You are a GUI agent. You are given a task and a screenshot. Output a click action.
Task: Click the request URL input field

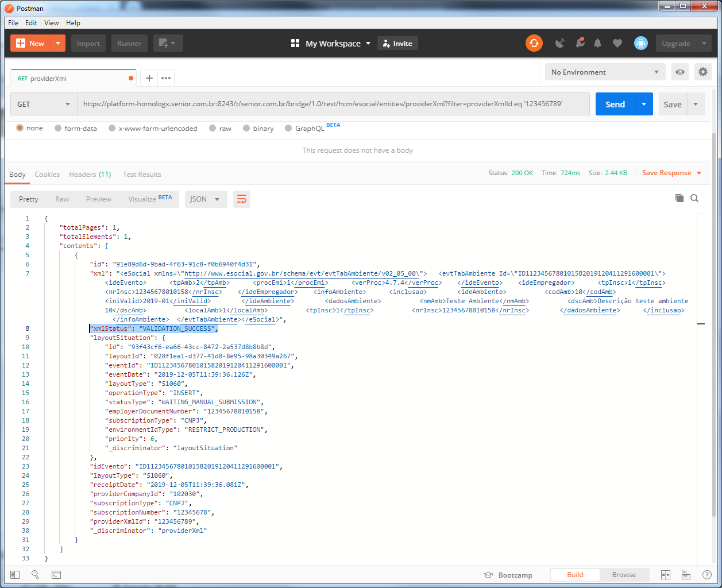pos(333,104)
